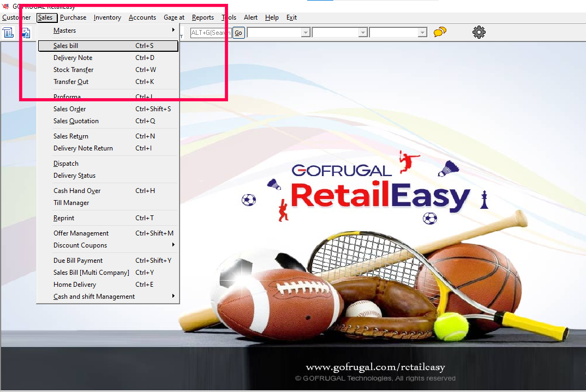Choose Reprint menu entry

coord(108,218)
